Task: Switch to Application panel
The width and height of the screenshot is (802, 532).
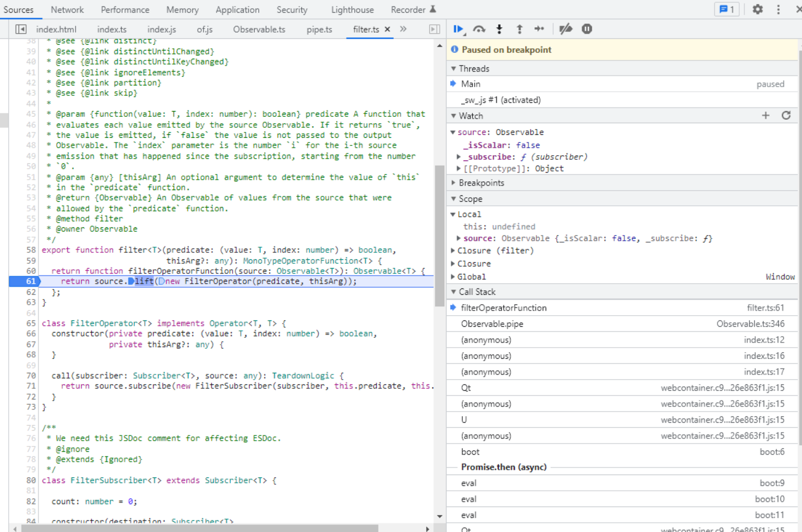Action: pos(237,10)
